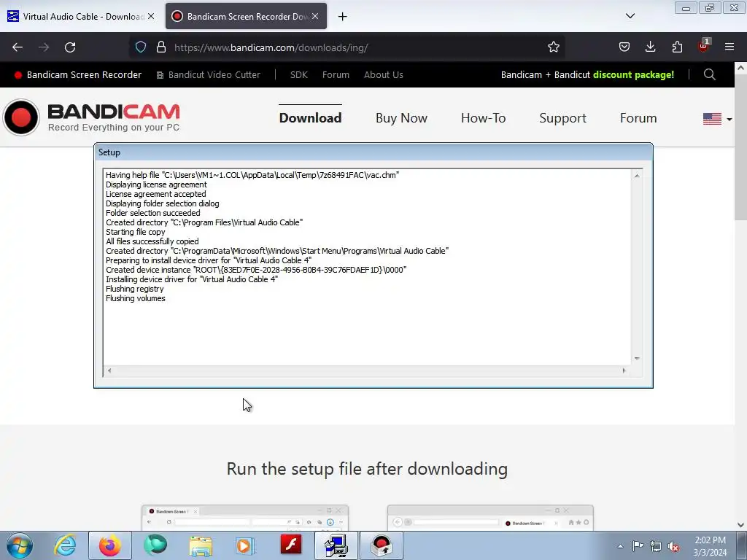Click the Setup log scroll down arrow
747x560 pixels.
637,359
